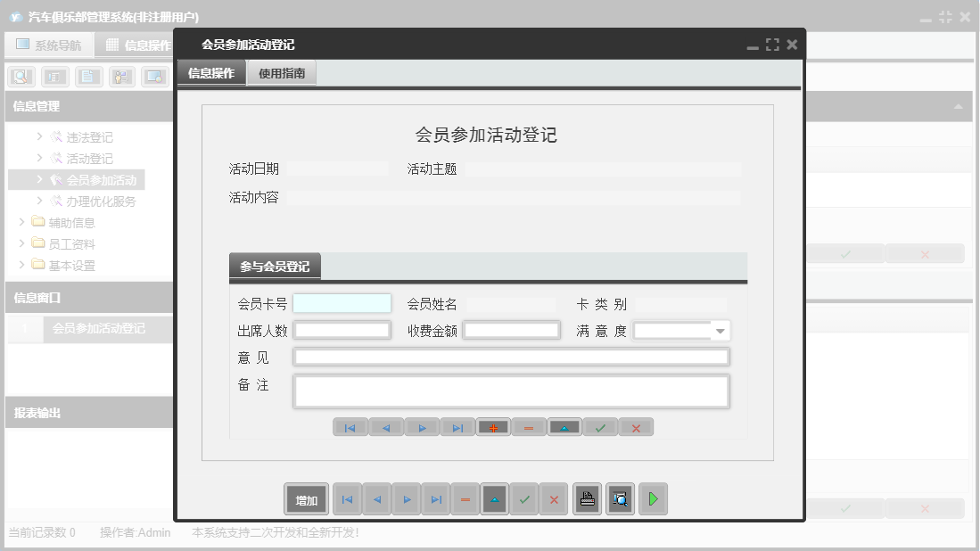Viewport: 980px width, 551px height.
Task: Open print preview with the magnifier icon
Action: (x=620, y=499)
